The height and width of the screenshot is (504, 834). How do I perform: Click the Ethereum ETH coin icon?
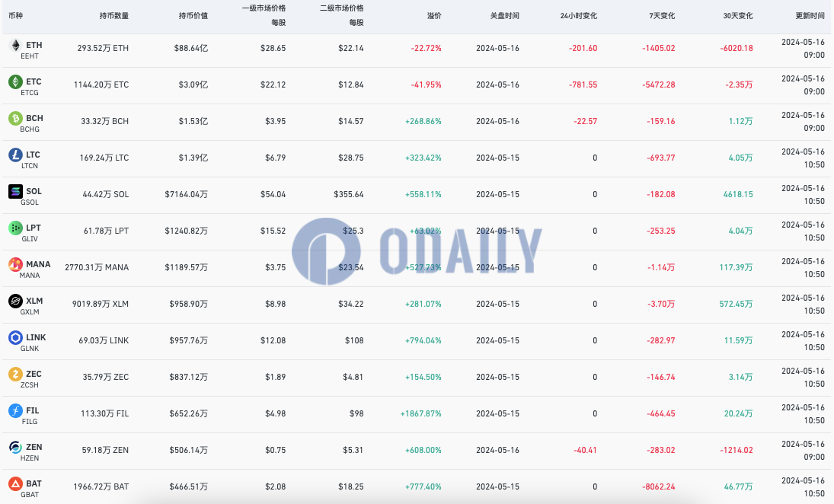tap(15, 45)
